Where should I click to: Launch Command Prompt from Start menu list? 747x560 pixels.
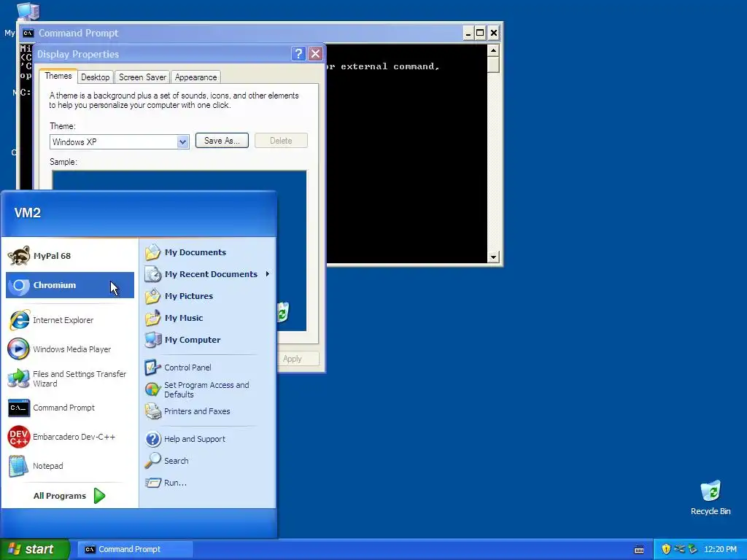click(69, 408)
